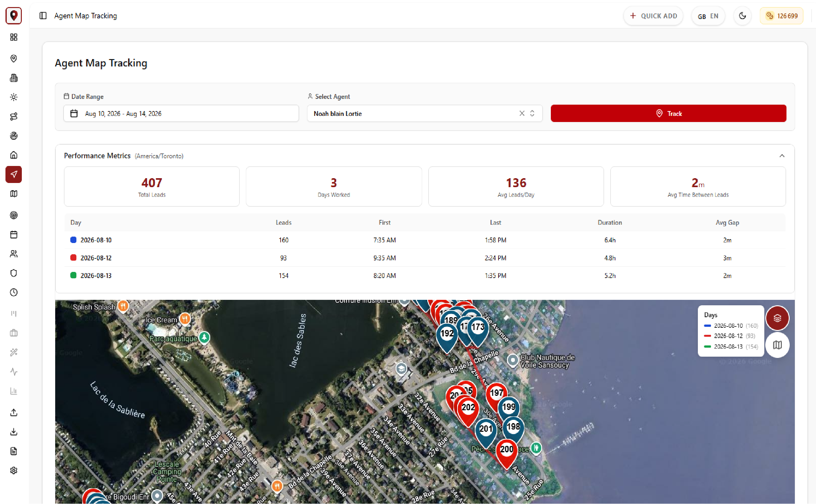
Task: Select the 2026-08-12 table row
Action: point(425,258)
